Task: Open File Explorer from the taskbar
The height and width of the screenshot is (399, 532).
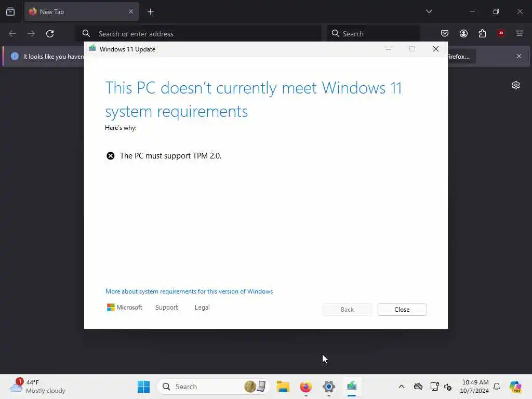Action: pyautogui.click(x=283, y=387)
